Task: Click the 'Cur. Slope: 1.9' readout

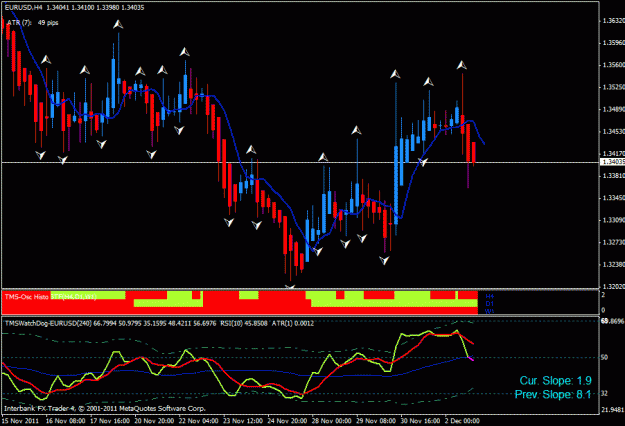Action: (x=556, y=381)
